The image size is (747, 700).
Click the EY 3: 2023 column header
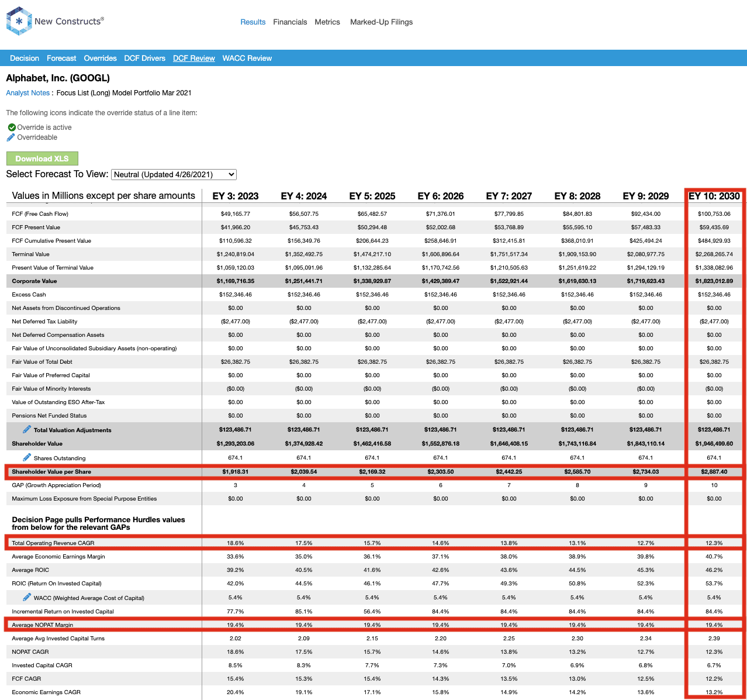[236, 196]
